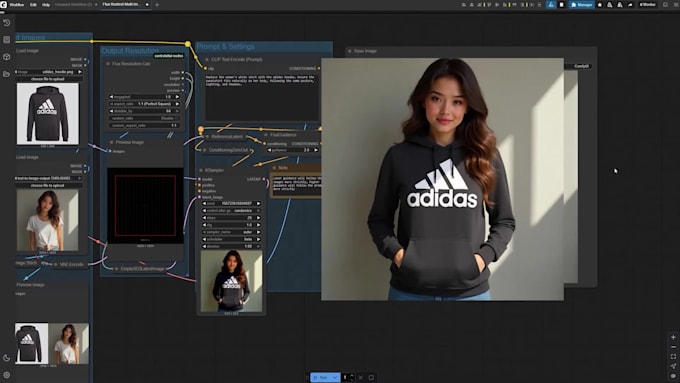Click choose file to upload in second Load Image
Image resolution: width=680 pixels, height=383 pixels.
coord(48,185)
